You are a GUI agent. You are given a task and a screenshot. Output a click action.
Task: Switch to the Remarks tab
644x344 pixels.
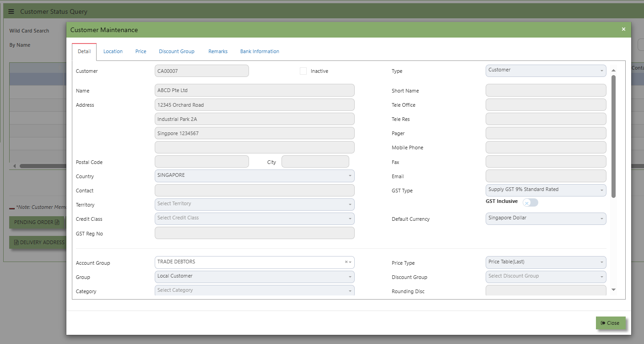pyautogui.click(x=218, y=52)
